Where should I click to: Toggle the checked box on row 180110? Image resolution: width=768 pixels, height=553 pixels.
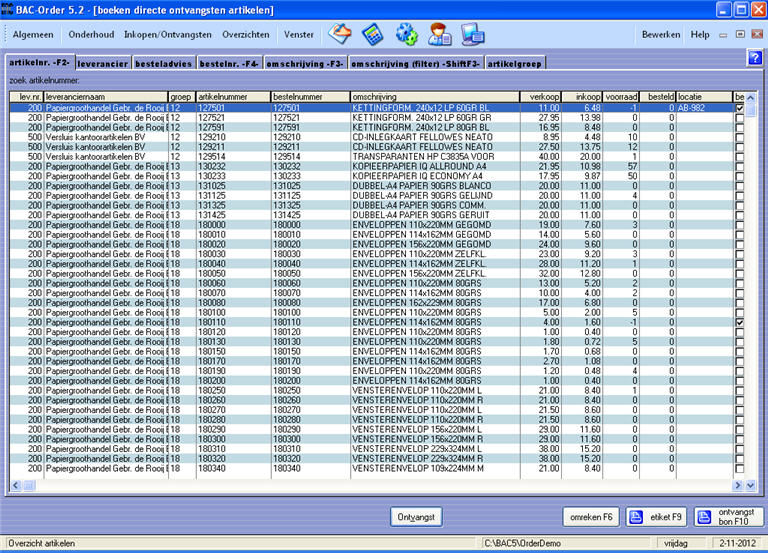(x=740, y=323)
